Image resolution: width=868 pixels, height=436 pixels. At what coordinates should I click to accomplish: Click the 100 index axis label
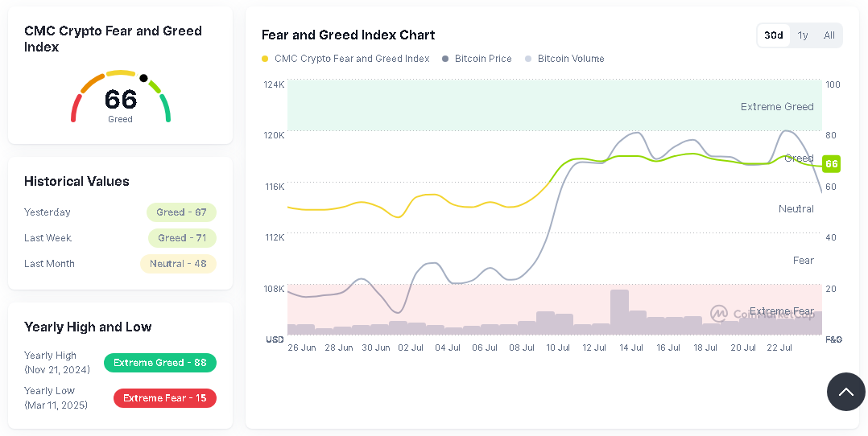point(833,84)
